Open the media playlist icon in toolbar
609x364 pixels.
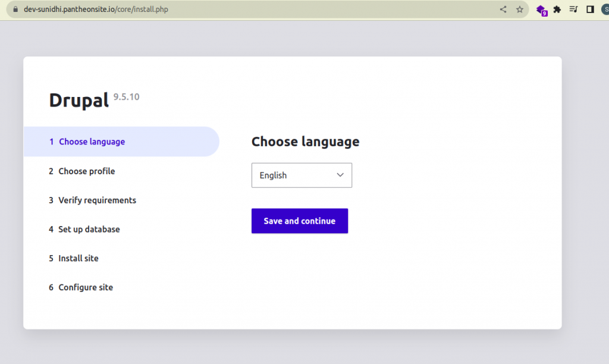pyautogui.click(x=573, y=10)
